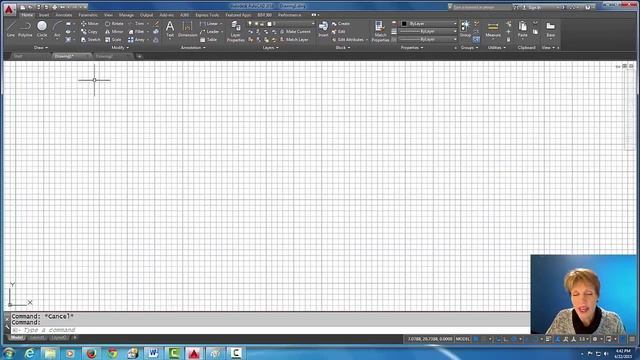Viewport: 640px width, 360px height.
Task: Open Word from the taskbar
Action: pyautogui.click(x=153, y=353)
